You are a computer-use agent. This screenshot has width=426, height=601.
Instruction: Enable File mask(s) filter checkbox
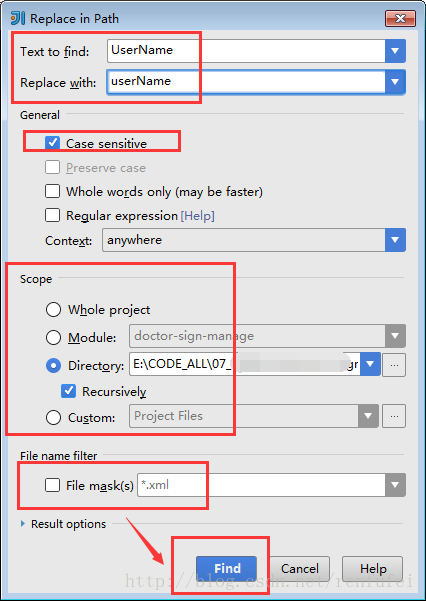(53, 485)
